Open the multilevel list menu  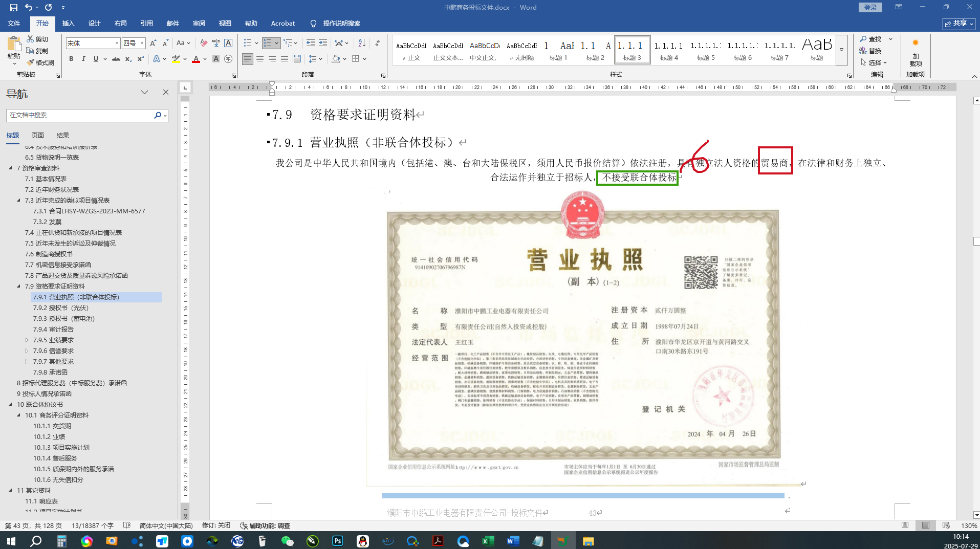point(291,43)
